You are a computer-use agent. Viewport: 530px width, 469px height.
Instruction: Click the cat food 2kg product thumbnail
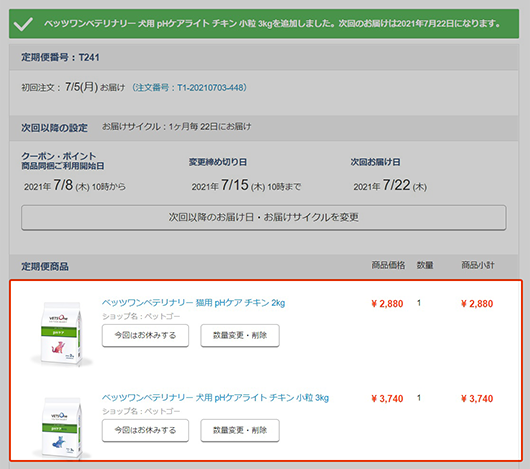point(62,333)
